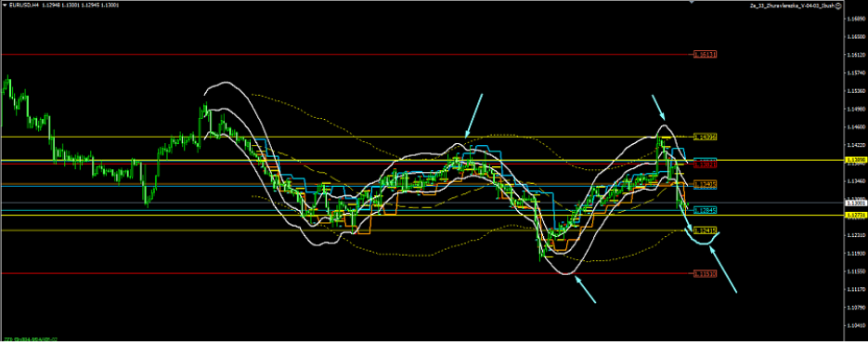
Task: Open the EURUSD,H4 chart menu triangle
Action: coord(5,5)
